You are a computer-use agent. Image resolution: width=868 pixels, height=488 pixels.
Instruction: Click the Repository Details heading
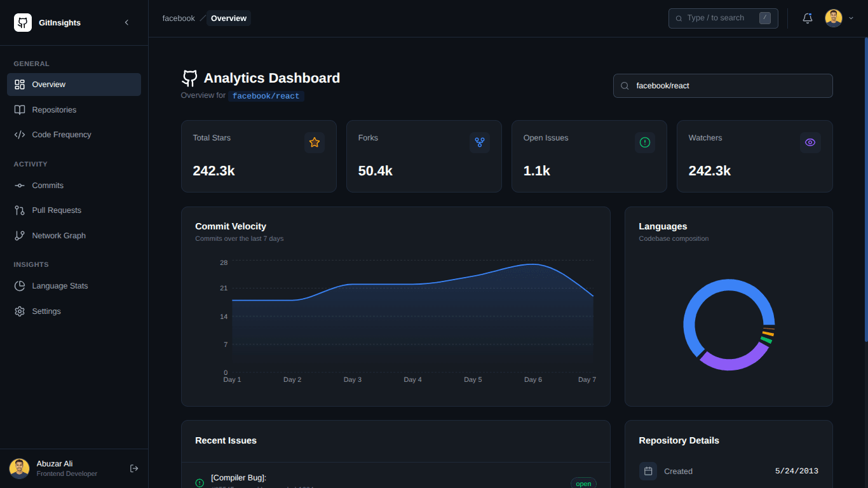pyautogui.click(x=679, y=440)
